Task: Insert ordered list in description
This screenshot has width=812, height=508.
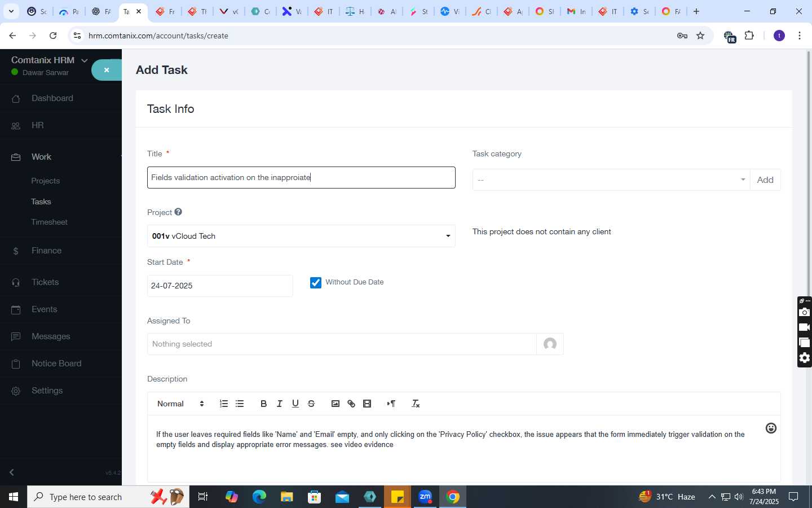Action: [x=224, y=404]
